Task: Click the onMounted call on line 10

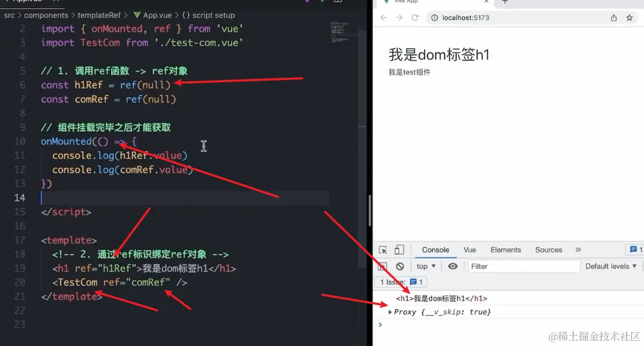Action: click(66, 142)
